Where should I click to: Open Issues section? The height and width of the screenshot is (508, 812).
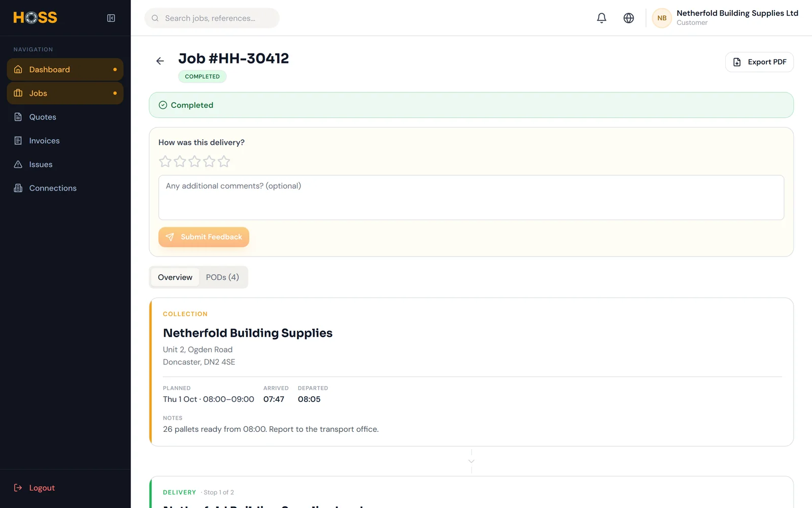[x=65, y=165]
